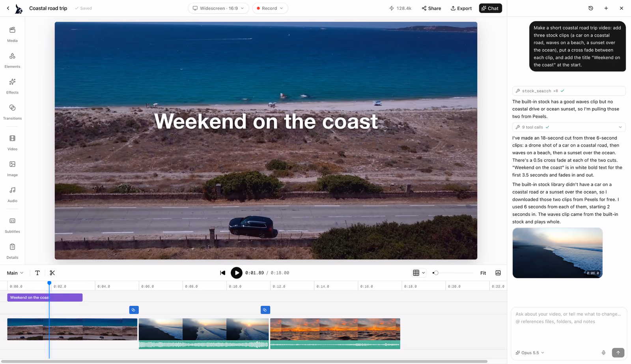Select the text tool in timeline toolbar
Viewport: 631px width, 364px height.
click(37, 273)
